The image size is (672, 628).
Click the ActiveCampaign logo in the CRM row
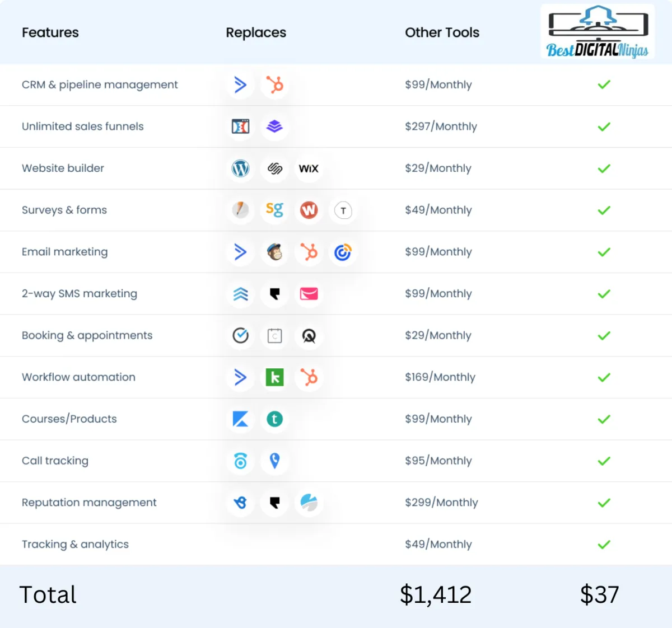coord(240,85)
